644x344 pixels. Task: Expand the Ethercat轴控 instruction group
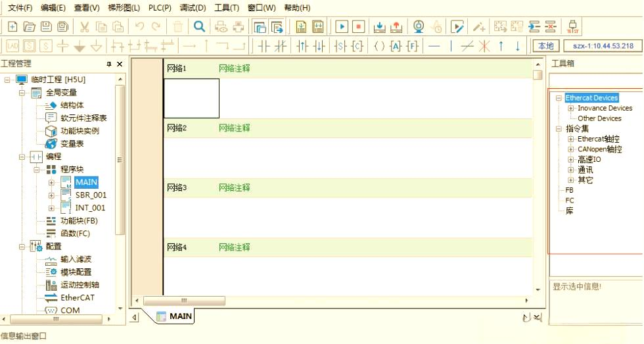(x=570, y=139)
